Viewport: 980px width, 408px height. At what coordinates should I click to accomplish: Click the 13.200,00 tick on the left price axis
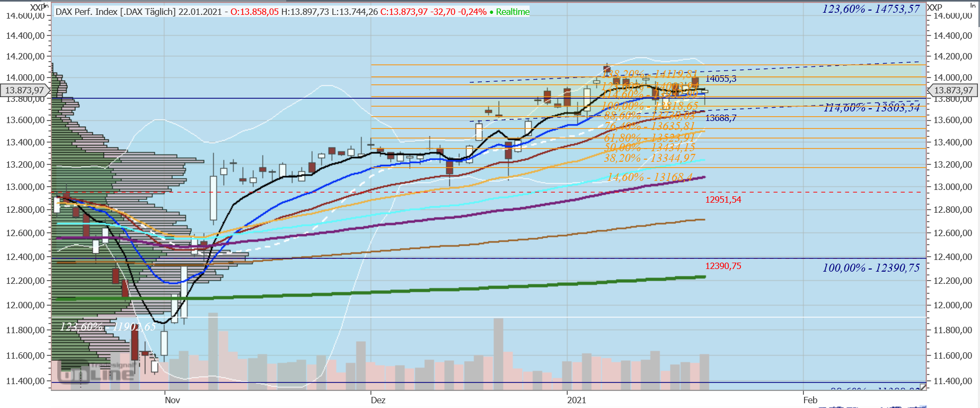[25, 164]
